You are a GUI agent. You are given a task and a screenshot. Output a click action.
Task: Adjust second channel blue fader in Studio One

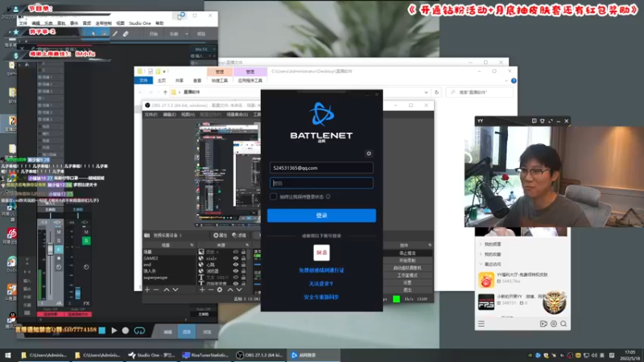77,294
